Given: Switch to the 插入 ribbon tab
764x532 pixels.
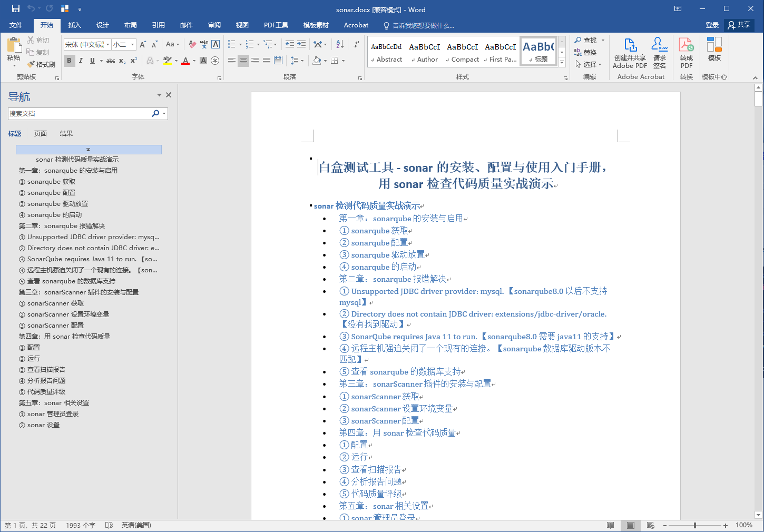Looking at the screenshot, I should 74,25.
